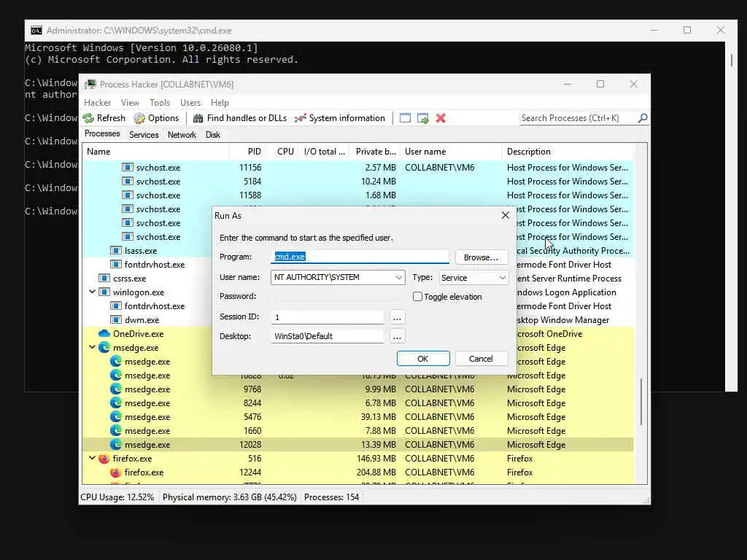Viewport: 747px width, 560px height.
Task: Select the msedge.exe row with PID 1660
Action: point(357,430)
